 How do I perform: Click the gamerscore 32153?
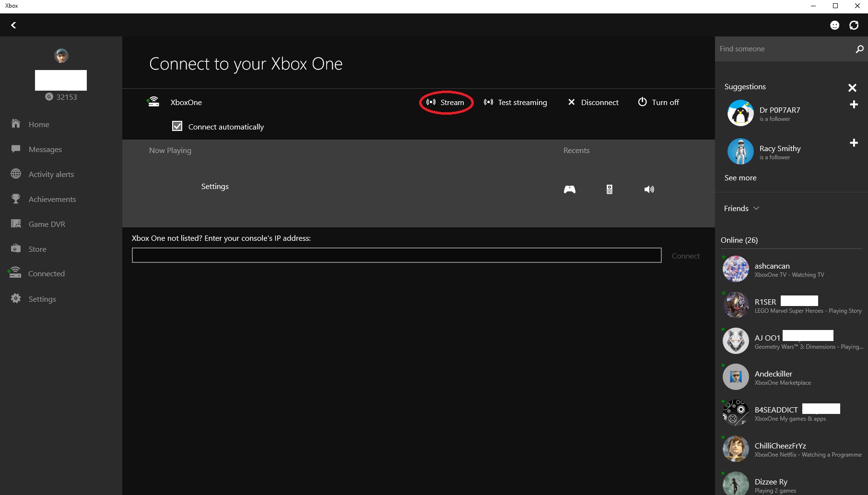(x=61, y=97)
